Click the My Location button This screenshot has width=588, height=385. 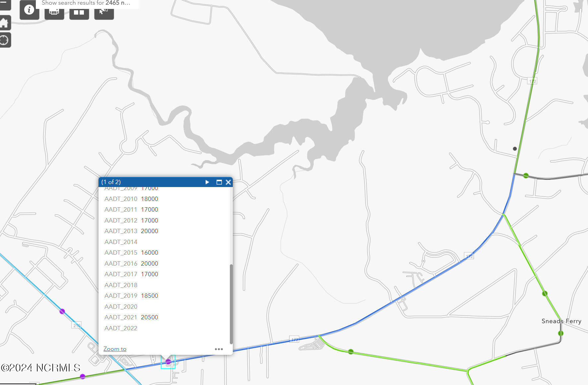click(5, 40)
